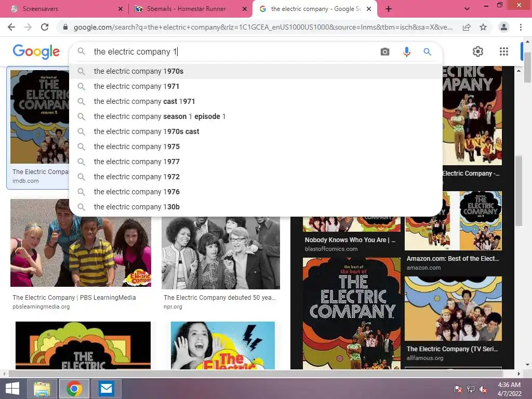Viewport: 532px width, 399px height.
Task: Open File Explorer from taskbar
Action: [x=42, y=389]
